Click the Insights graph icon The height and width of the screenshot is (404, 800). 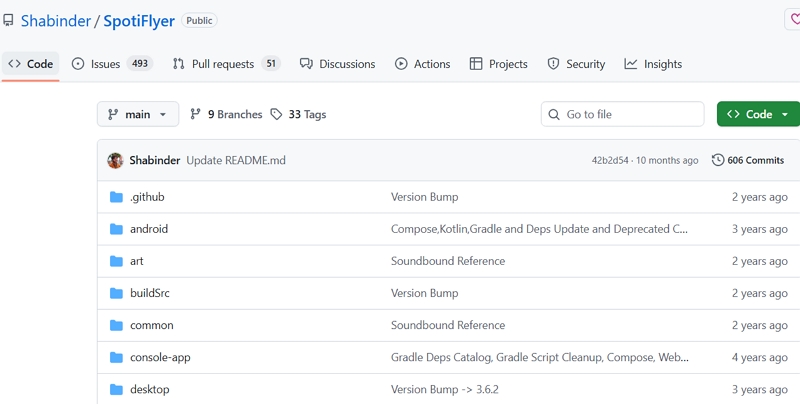pos(631,64)
